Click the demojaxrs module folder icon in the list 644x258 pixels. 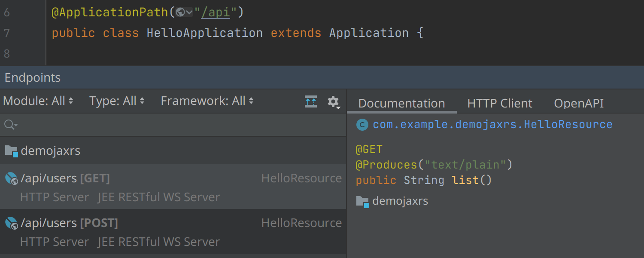pos(11,151)
